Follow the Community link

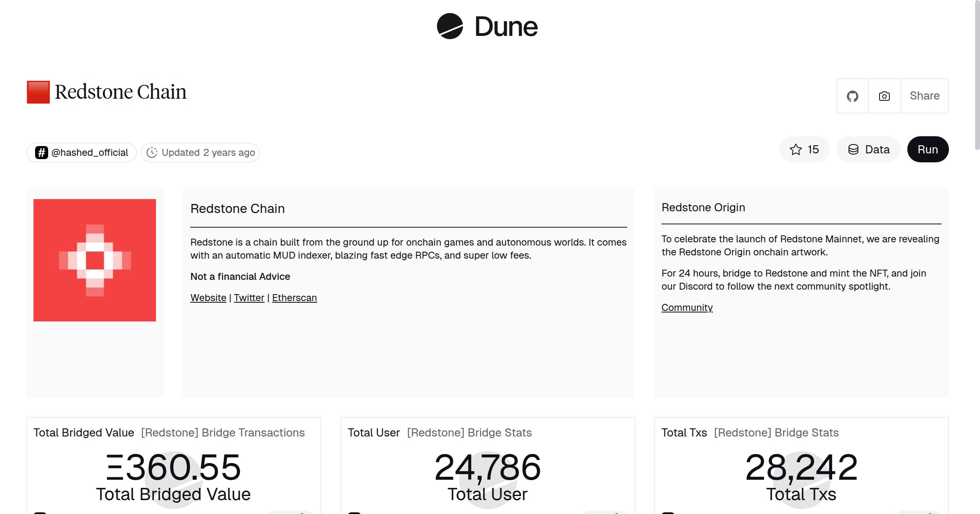click(687, 308)
